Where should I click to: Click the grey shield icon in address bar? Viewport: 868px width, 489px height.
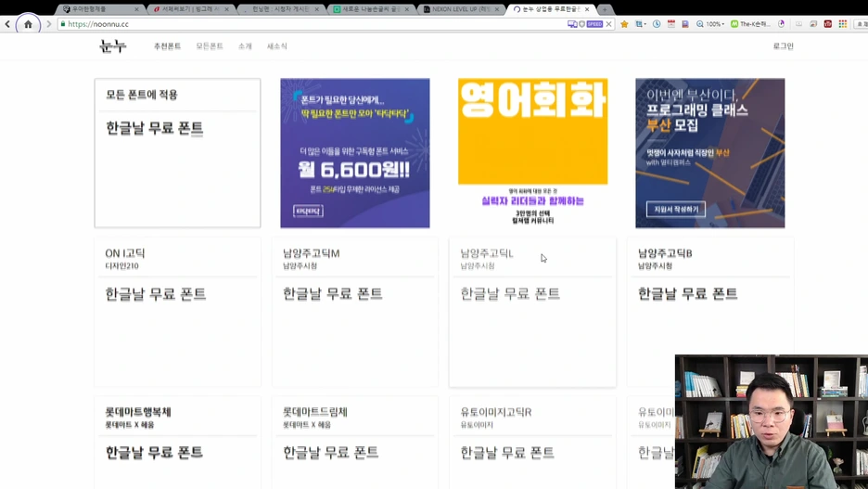pyautogui.click(x=581, y=24)
